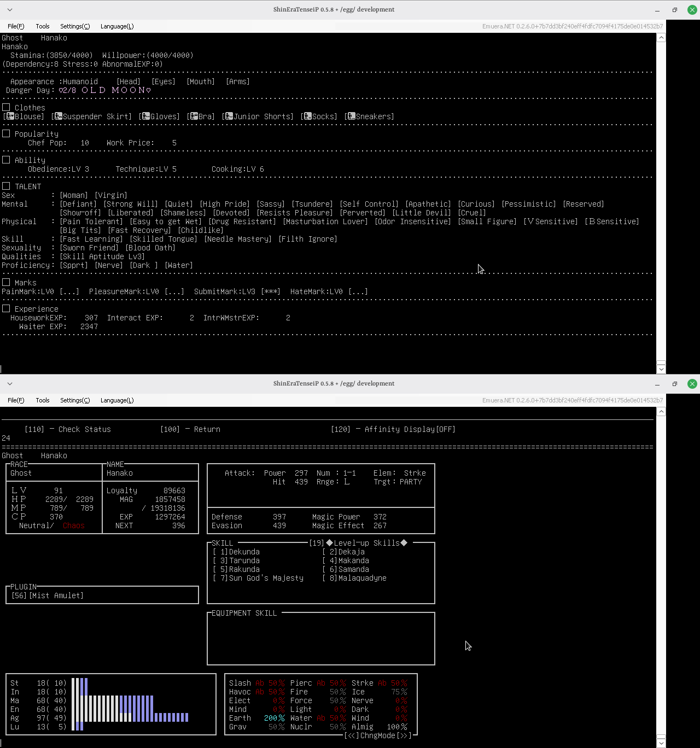Toggle the TALENT section checkbox
The image size is (700, 748).
6,186
